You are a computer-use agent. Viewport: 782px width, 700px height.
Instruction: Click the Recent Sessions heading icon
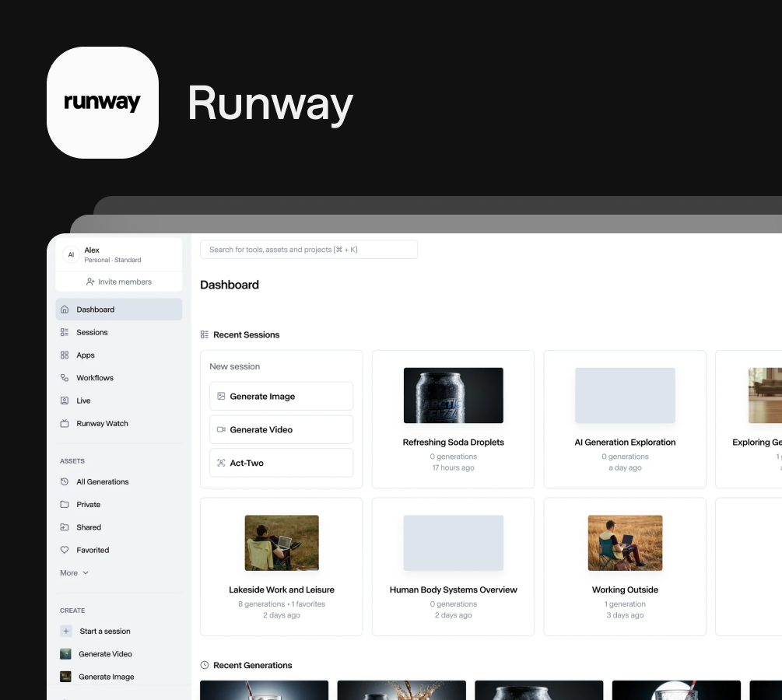(205, 334)
